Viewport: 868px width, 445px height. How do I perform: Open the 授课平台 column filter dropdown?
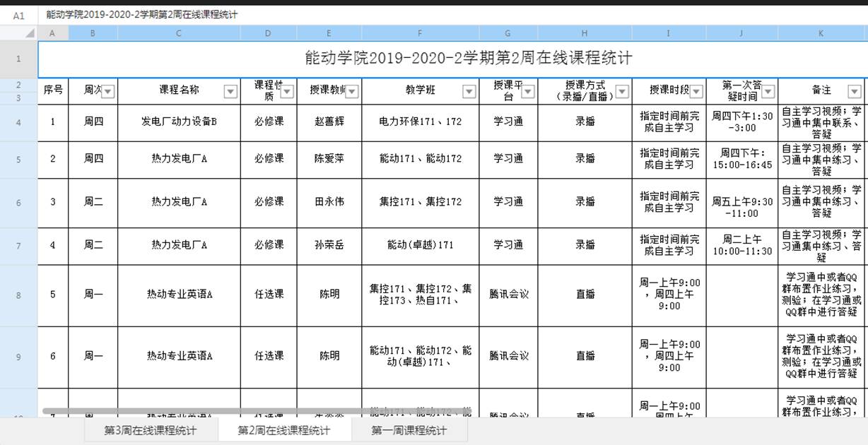[x=528, y=91]
